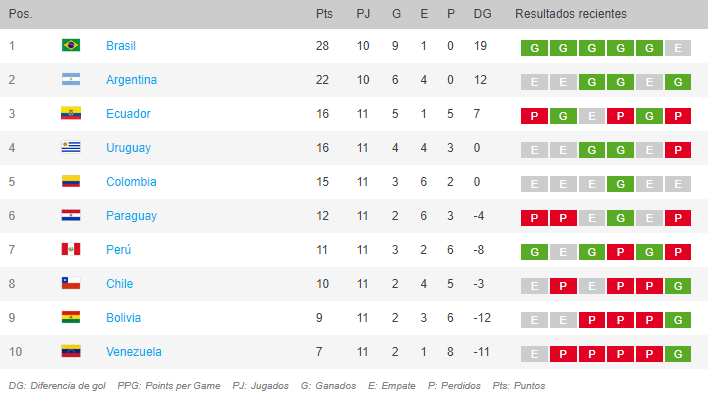Click the Brasil flag icon
The height and width of the screenshot is (404, 708).
[x=71, y=46]
